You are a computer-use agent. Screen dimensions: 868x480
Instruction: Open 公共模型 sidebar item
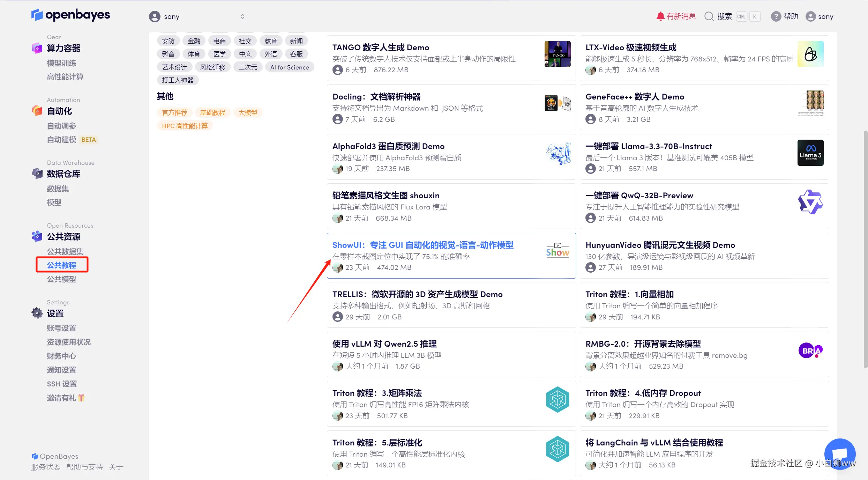(x=62, y=279)
